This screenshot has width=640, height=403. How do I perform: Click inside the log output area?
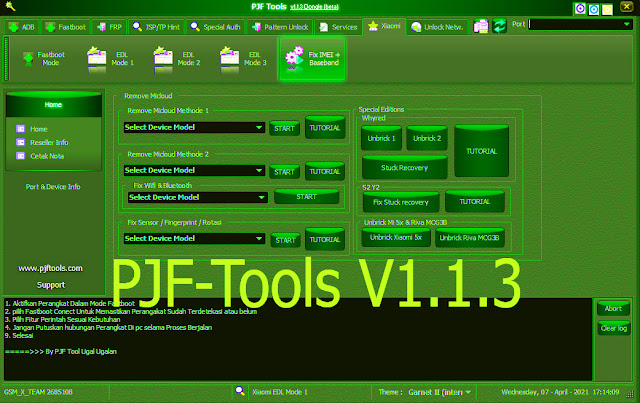tap(298, 339)
